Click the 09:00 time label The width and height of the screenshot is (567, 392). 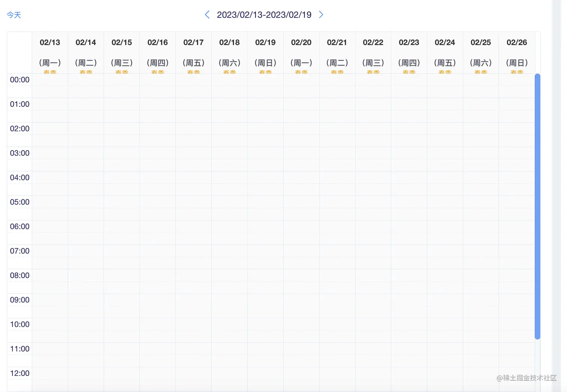[x=19, y=300]
